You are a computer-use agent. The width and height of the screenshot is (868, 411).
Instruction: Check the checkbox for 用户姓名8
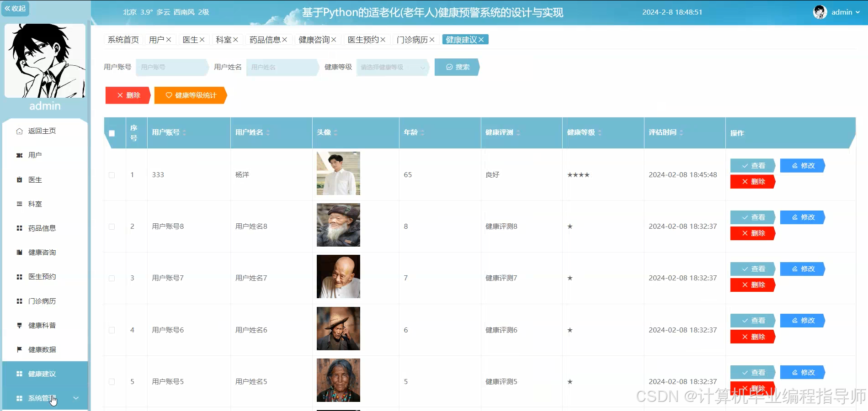pos(112,226)
